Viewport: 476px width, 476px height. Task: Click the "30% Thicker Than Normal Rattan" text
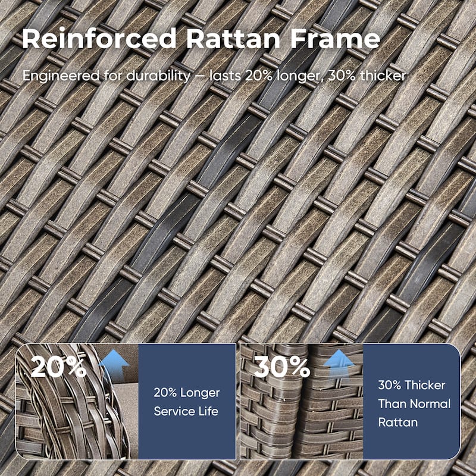[414, 404]
